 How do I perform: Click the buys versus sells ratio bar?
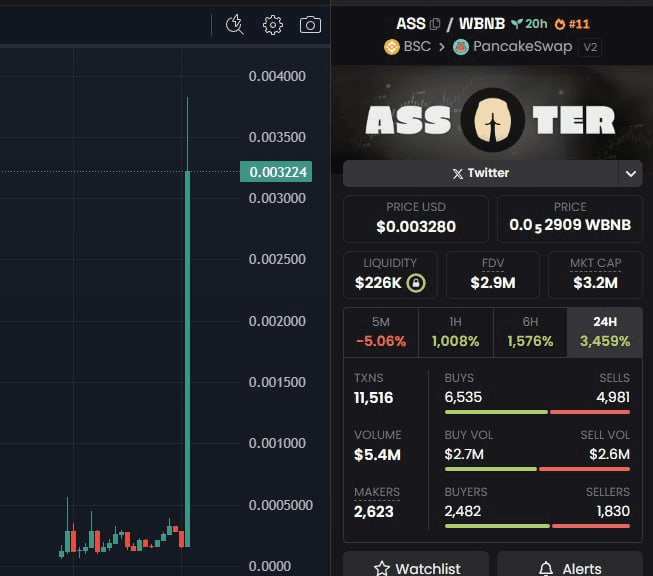(x=537, y=412)
